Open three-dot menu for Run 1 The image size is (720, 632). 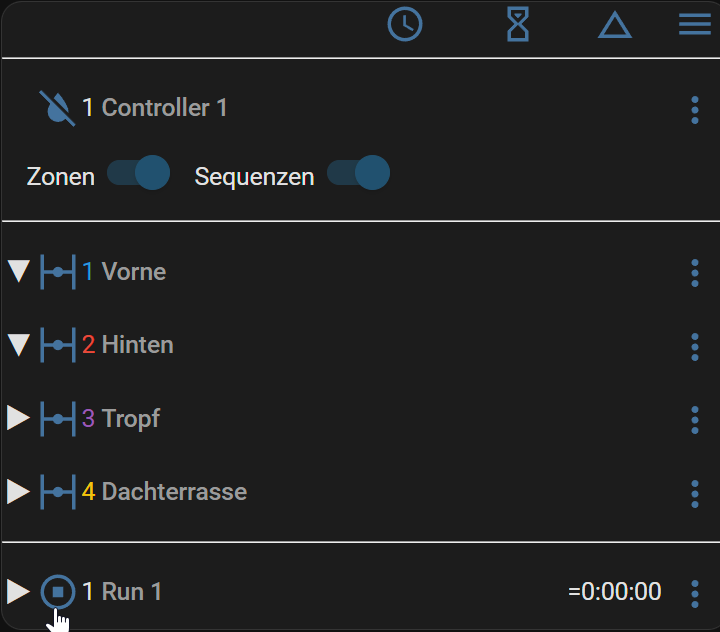695,594
